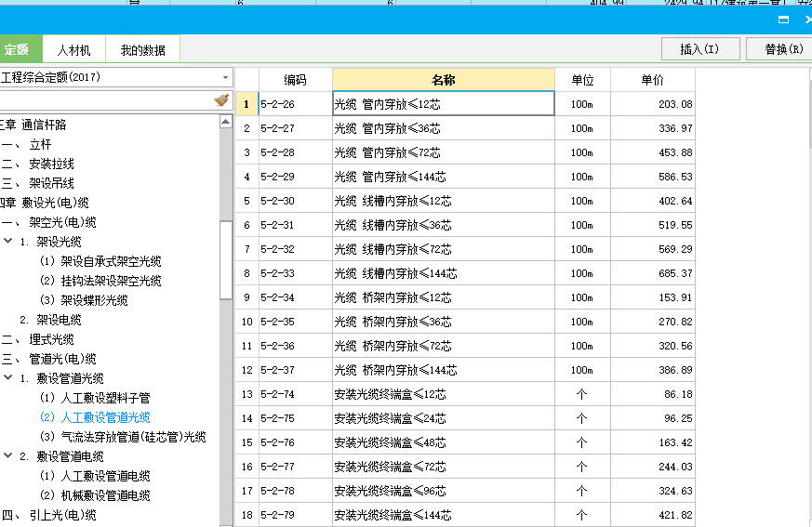The height and width of the screenshot is (527, 812).
Task: Select row 安装光缆终端盒≤48芯
Action: point(444,442)
